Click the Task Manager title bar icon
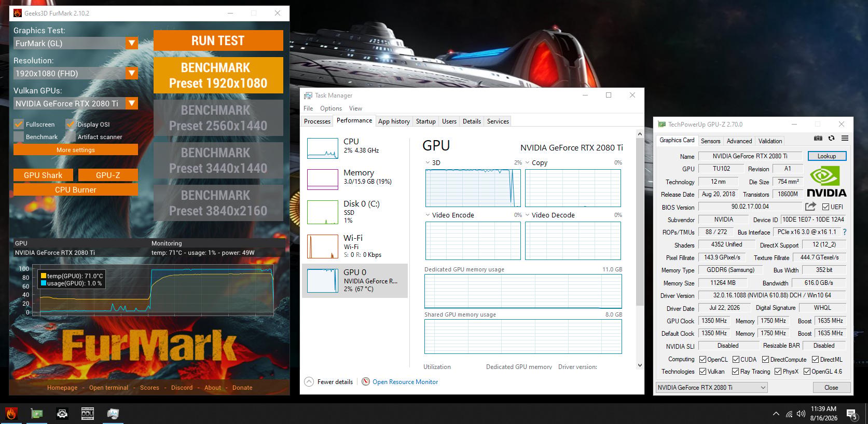Viewport: 868px width, 424px height. (308, 95)
